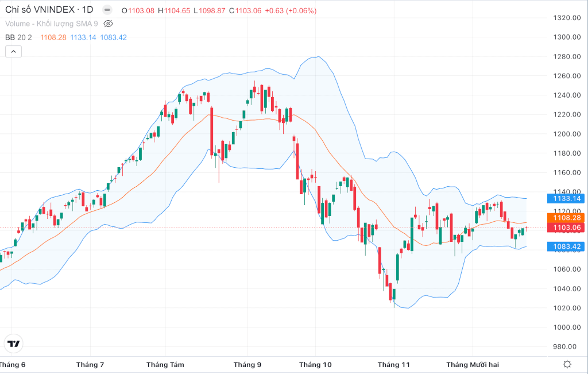Click the Tháng Tám time axis label

coord(165,365)
